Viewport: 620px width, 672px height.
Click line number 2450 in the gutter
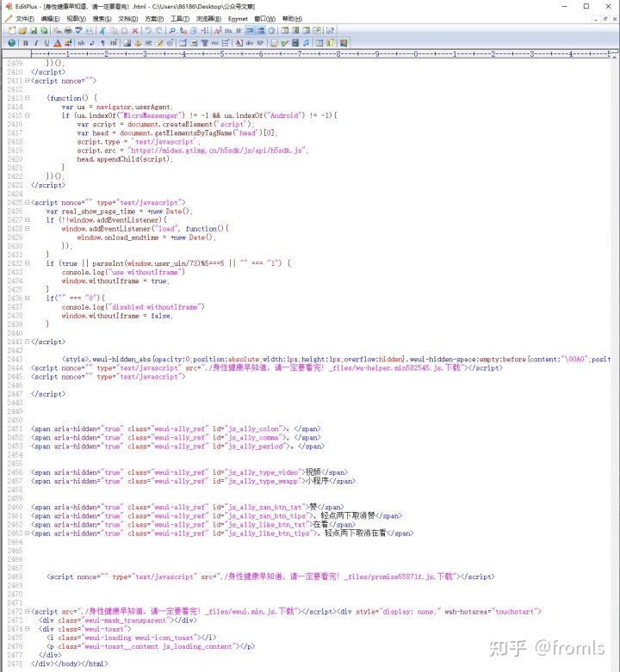tap(15, 420)
